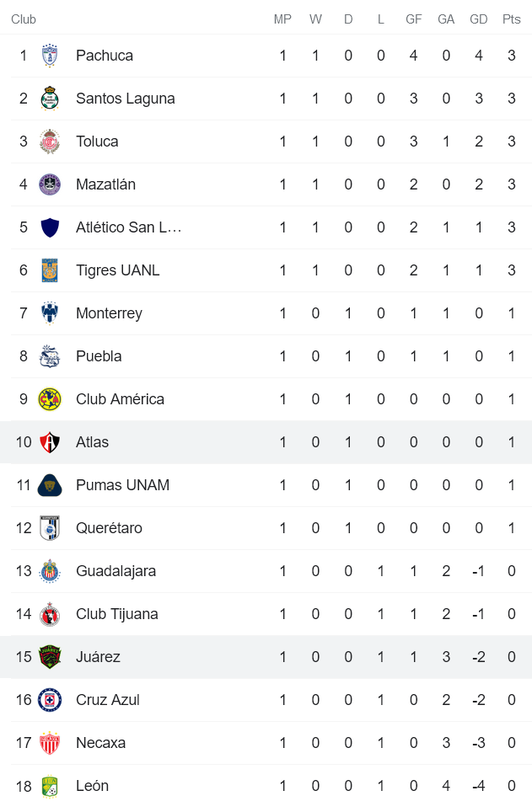Click the Club América eagle crest
Viewport: 532px width, 812px height.
pos(51,398)
